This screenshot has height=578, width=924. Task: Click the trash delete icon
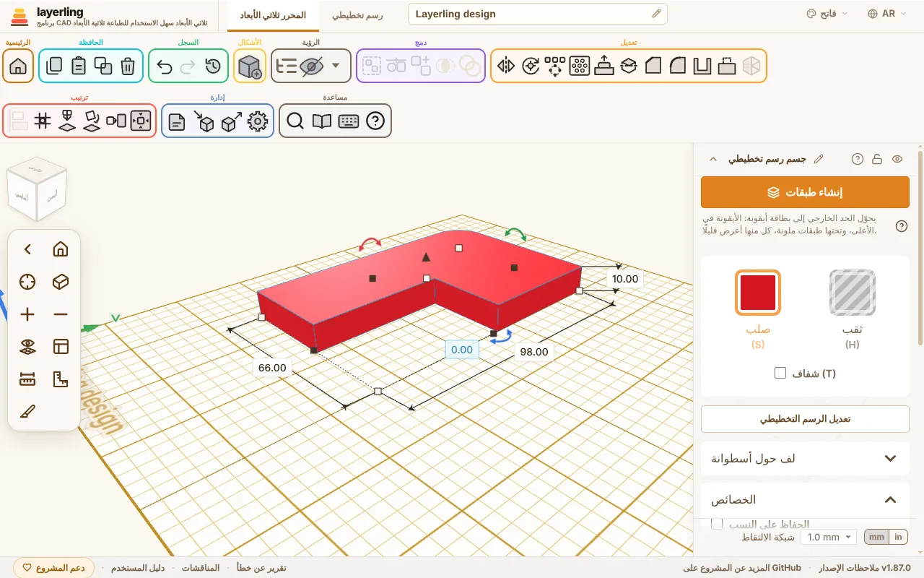[x=128, y=66]
